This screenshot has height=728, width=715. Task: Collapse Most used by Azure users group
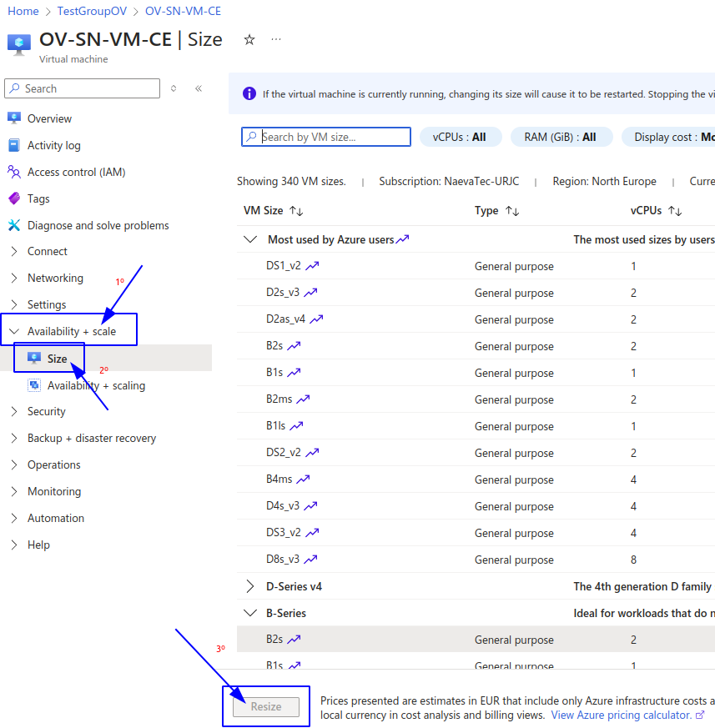250,239
